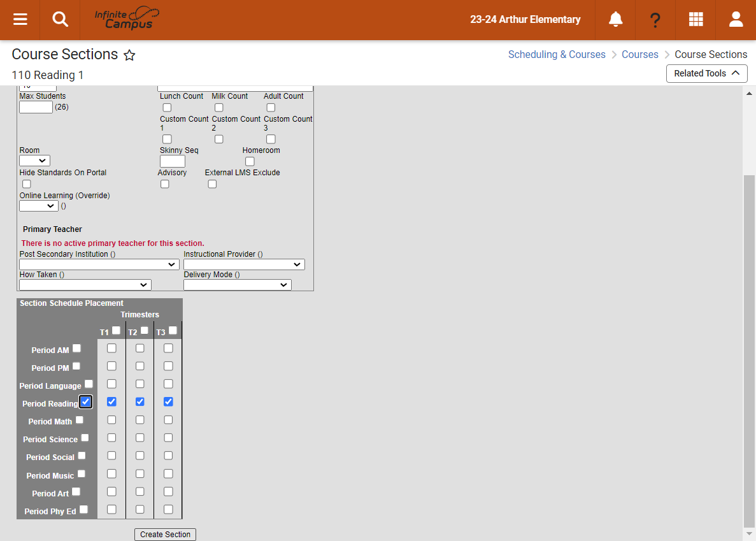Tick the Custom Count 2 checkbox
The height and width of the screenshot is (541, 756).
219,139
